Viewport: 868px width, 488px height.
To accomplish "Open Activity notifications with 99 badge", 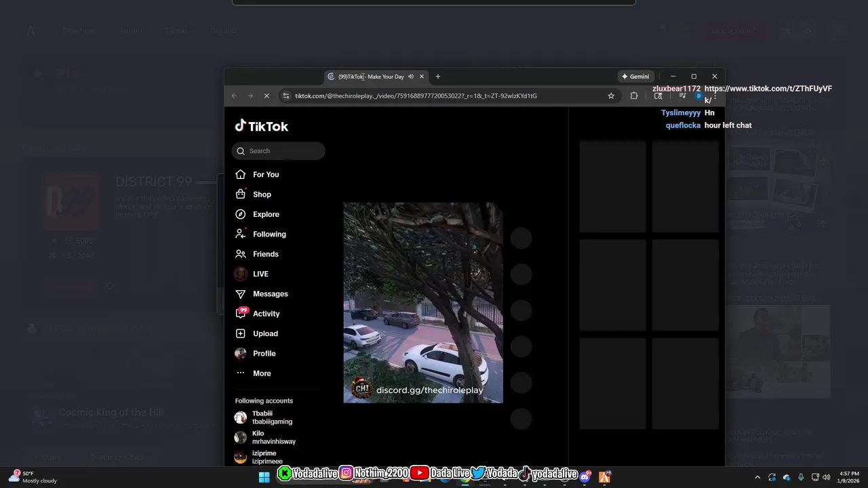I will (x=257, y=313).
